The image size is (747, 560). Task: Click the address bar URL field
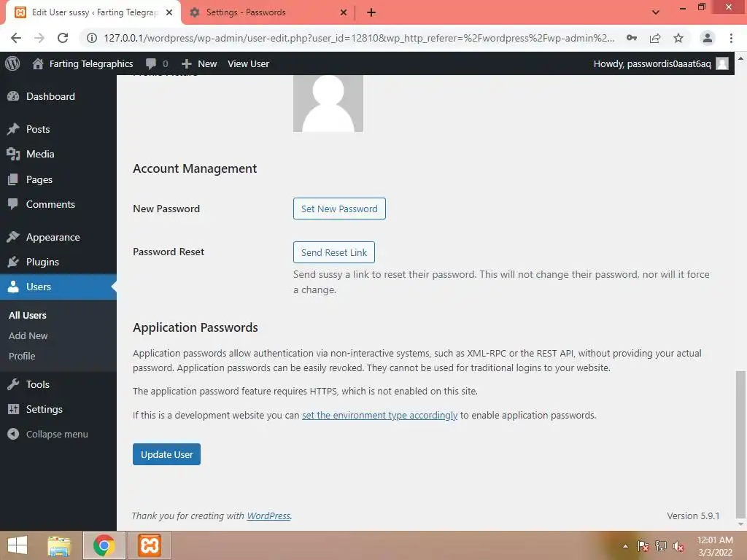pyautogui.click(x=359, y=38)
